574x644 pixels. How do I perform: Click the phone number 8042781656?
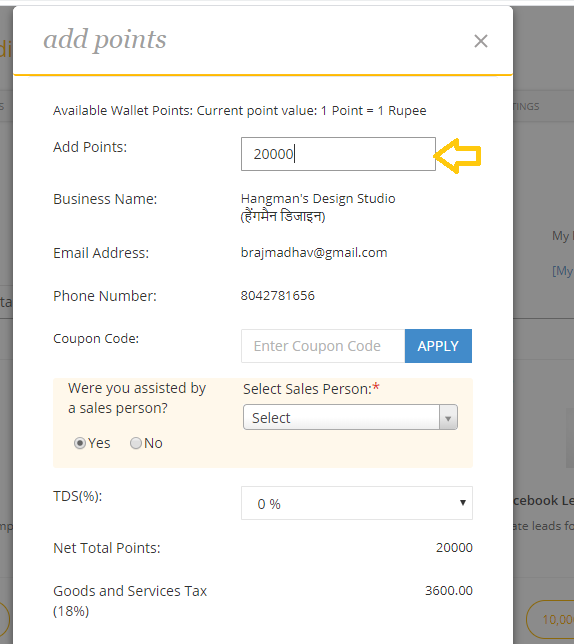(x=278, y=296)
